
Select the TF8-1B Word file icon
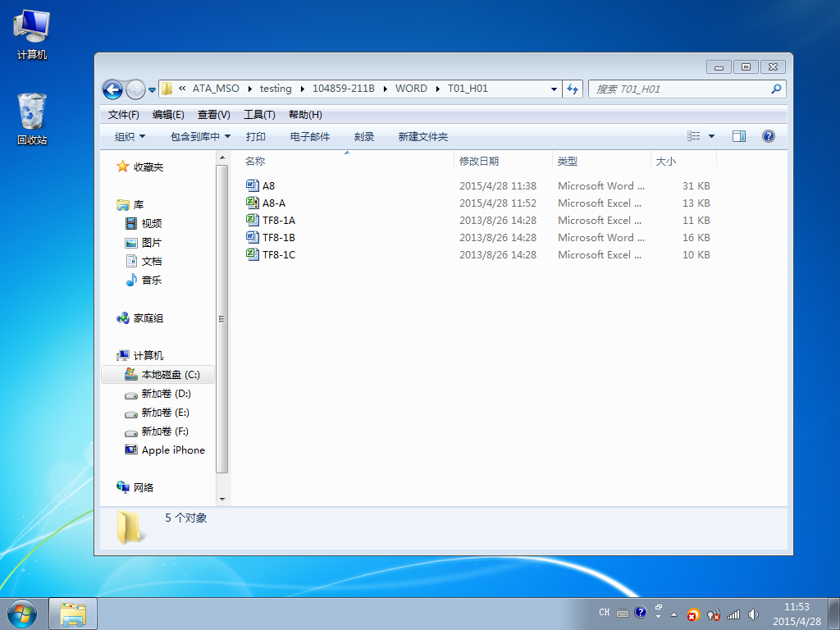coord(253,237)
